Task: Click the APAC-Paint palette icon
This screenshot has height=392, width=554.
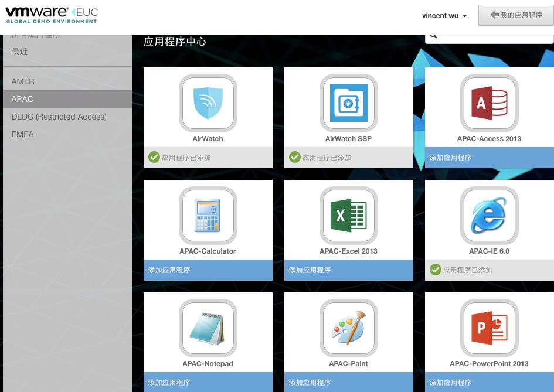Action: (x=348, y=328)
